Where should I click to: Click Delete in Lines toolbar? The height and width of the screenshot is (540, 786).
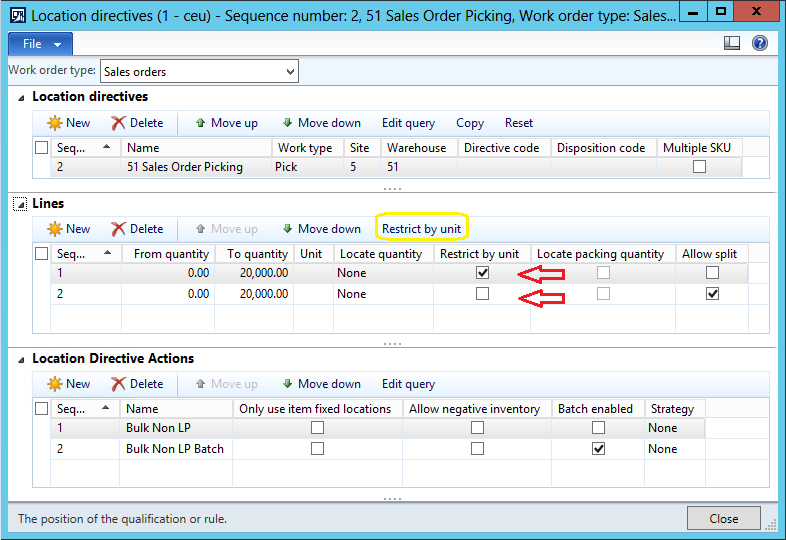137,229
